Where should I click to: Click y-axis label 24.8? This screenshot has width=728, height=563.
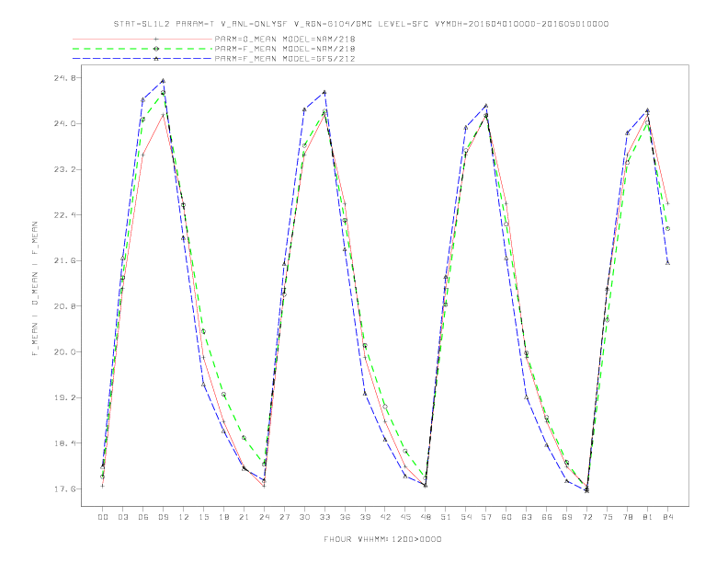(64, 78)
